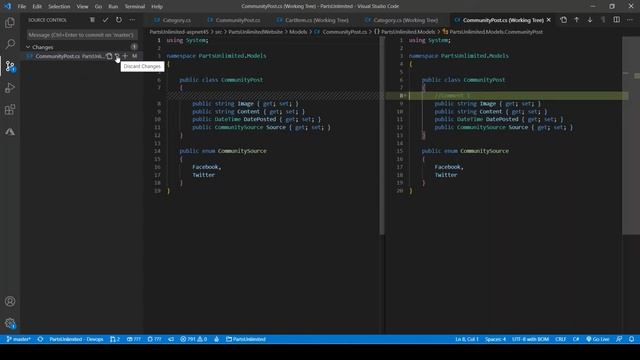Click CRLF line ending selector

(560, 339)
